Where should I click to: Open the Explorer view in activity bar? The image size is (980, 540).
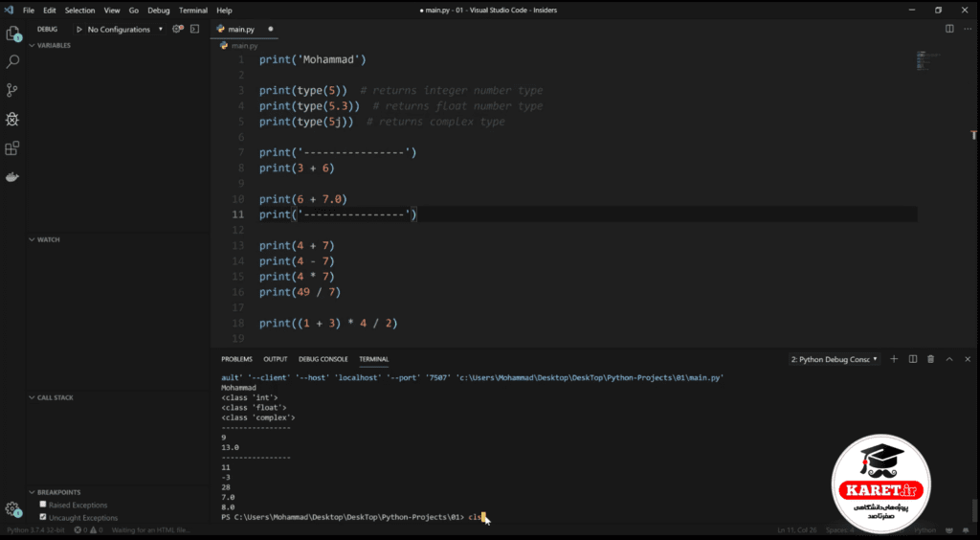(x=12, y=34)
